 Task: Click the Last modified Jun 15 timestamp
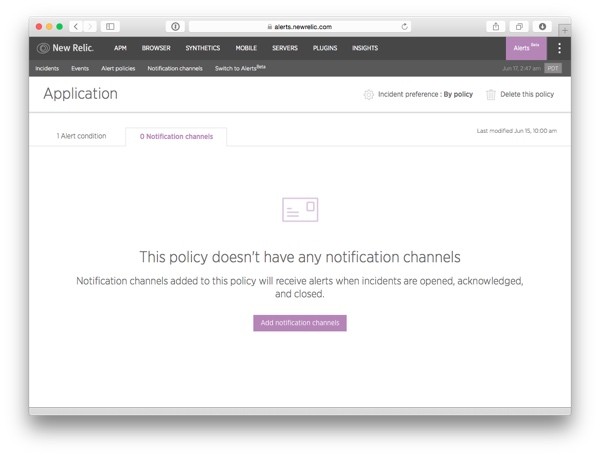click(517, 131)
